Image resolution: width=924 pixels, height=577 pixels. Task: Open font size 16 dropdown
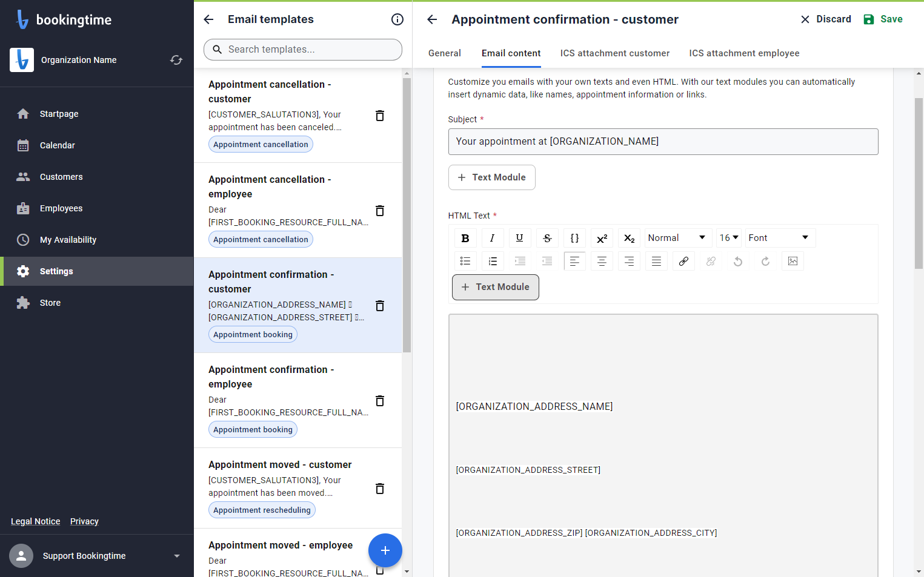pyautogui.click(x=729, y=238)
